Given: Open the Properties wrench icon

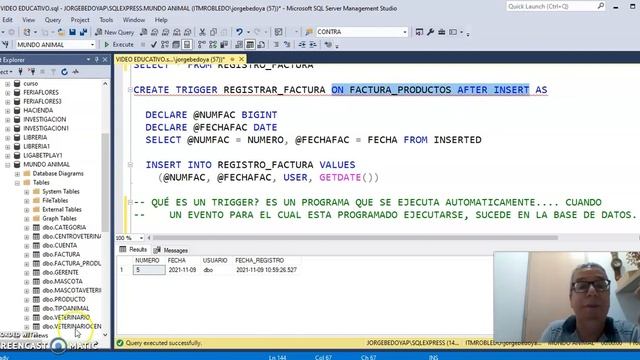Looking at the screenshot, I should pyautogui.click(x=430, y=32).
